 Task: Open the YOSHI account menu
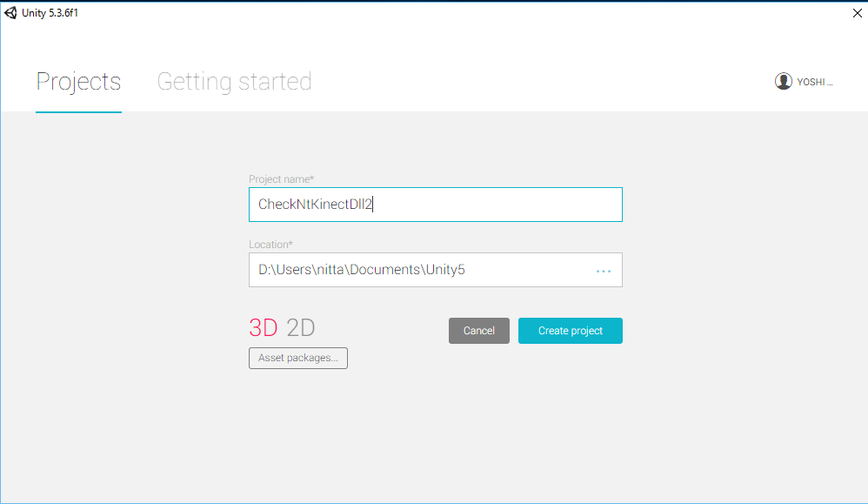click(x=815, y=82)
